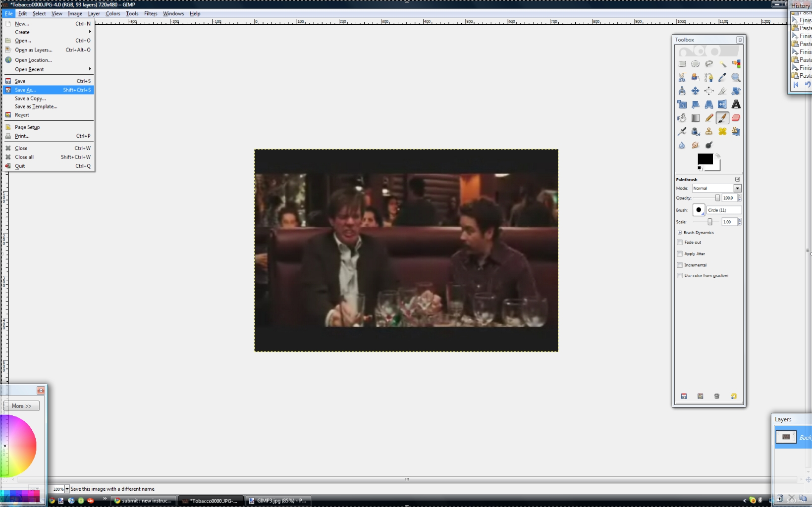Pick the Fuzzy Select magic wand tool
The height and width of the screenshot is (507, 812).
coord(722,64)
